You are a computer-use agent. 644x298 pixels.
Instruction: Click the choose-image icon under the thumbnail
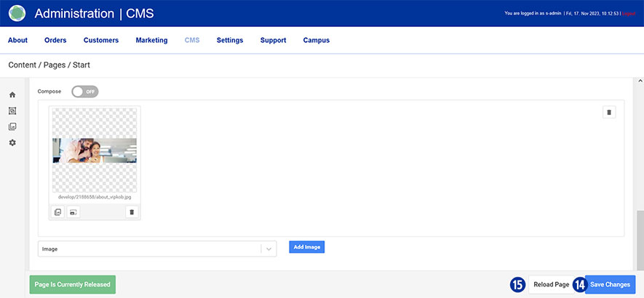(x=58, y=212)
